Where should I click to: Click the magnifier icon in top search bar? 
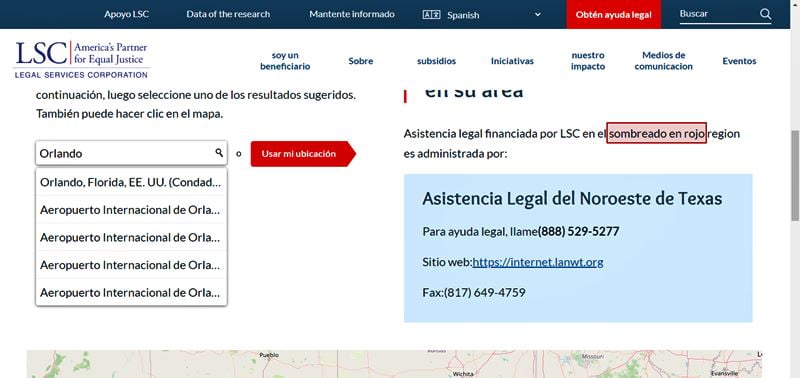[x=765, y=14]
